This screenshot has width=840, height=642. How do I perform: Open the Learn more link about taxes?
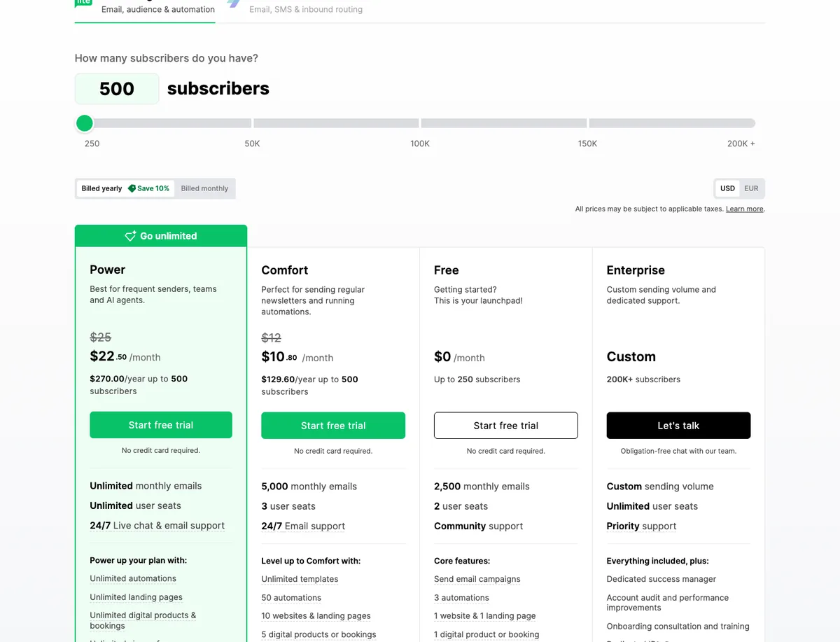coord(745,209)
